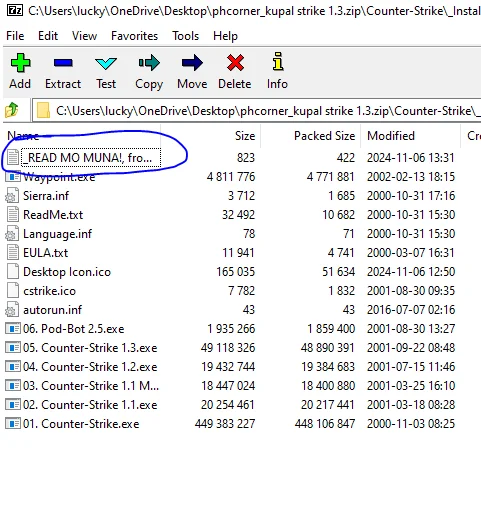Select the 01. Counter-Strike.exe name

click(x=81, y=424)
